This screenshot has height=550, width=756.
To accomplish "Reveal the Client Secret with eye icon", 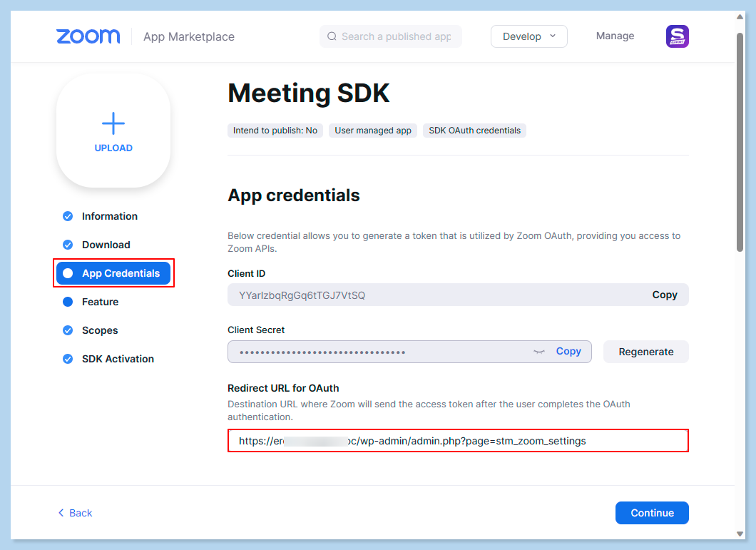I will click(x=539, y=352).
